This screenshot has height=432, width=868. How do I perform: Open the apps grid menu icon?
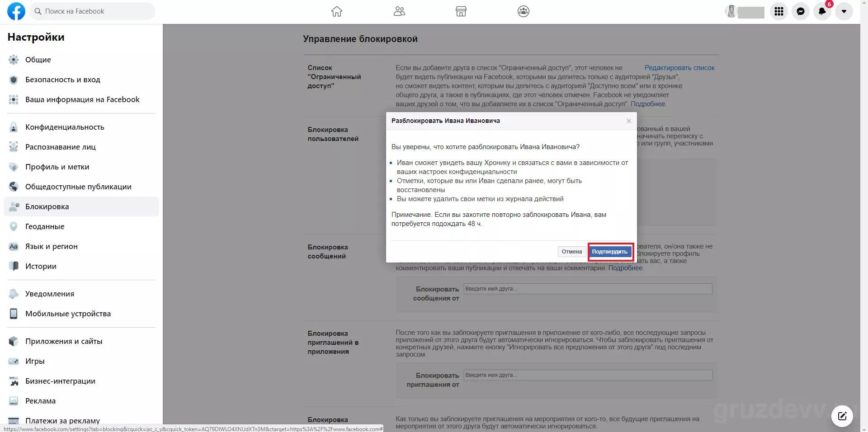click(779, 11)
